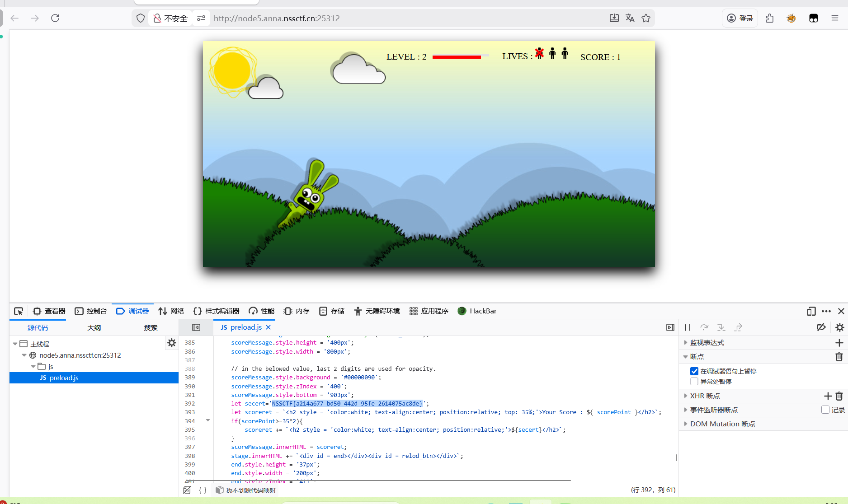Click the bookmark star icon
Screen dimensions: 848x504
pos(646,18)
